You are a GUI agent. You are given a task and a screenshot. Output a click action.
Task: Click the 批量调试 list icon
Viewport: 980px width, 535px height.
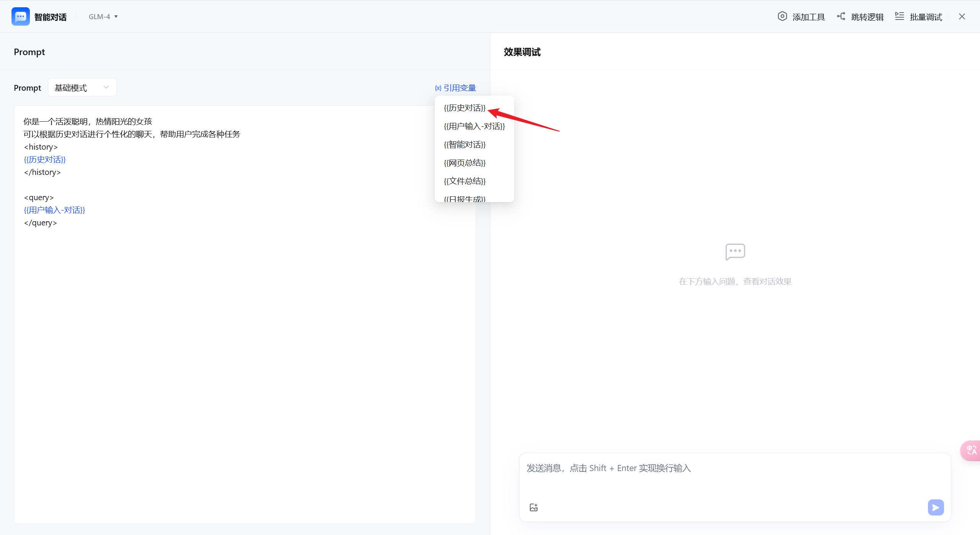tap(899, 16)
